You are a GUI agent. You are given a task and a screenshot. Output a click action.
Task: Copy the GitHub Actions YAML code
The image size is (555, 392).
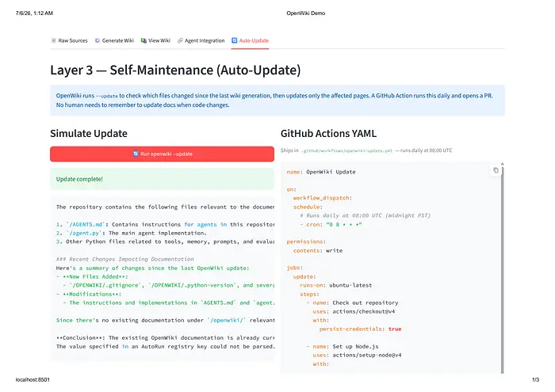[x=496, y=170]
